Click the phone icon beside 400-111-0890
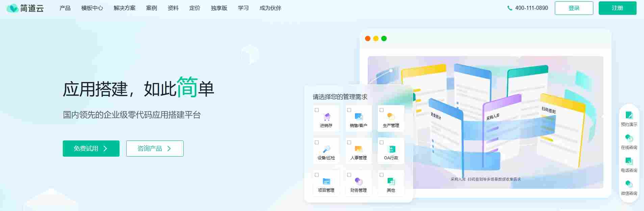Image resolution: width=644 pixels, height=211 pixels. pos(510,8)
